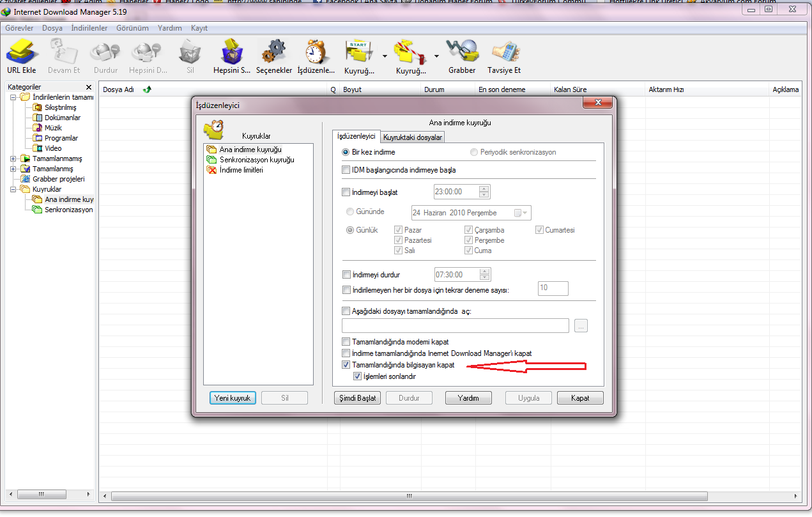Image resolution: width=812 pixels, height=517 pixels.
Task: Select Müzik in the category tree
Action: (x=53, y=128)
